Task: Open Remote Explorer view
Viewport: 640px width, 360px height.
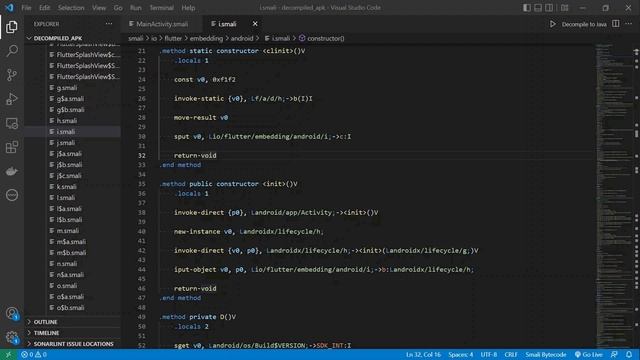Action: pos(12,123)
